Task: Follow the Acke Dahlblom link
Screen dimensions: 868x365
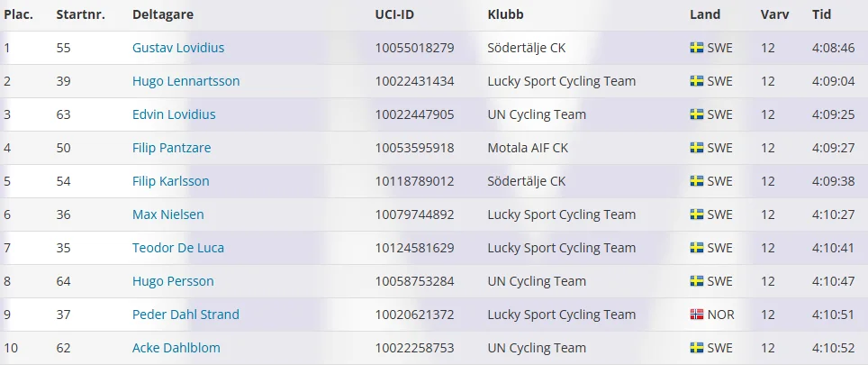Action: point(176,348)
